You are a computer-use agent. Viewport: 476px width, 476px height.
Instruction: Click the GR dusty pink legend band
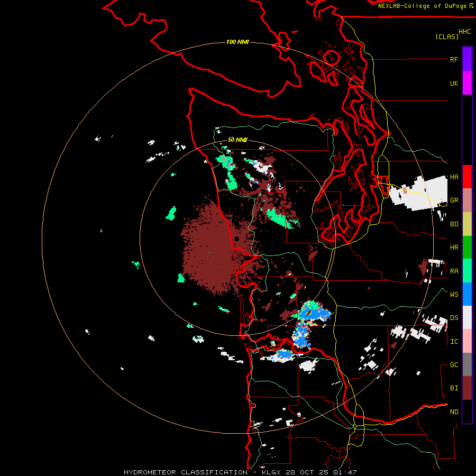click(467, 200)
